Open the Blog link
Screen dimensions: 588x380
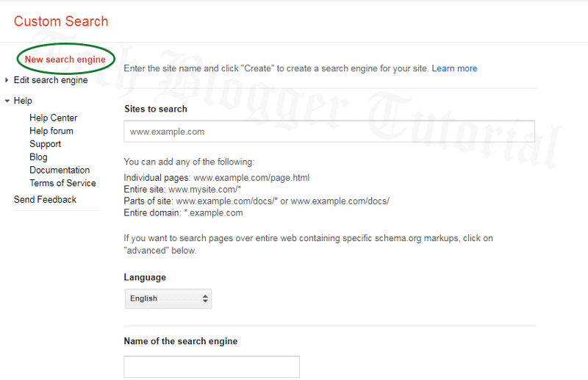click(x=38, y=157)
